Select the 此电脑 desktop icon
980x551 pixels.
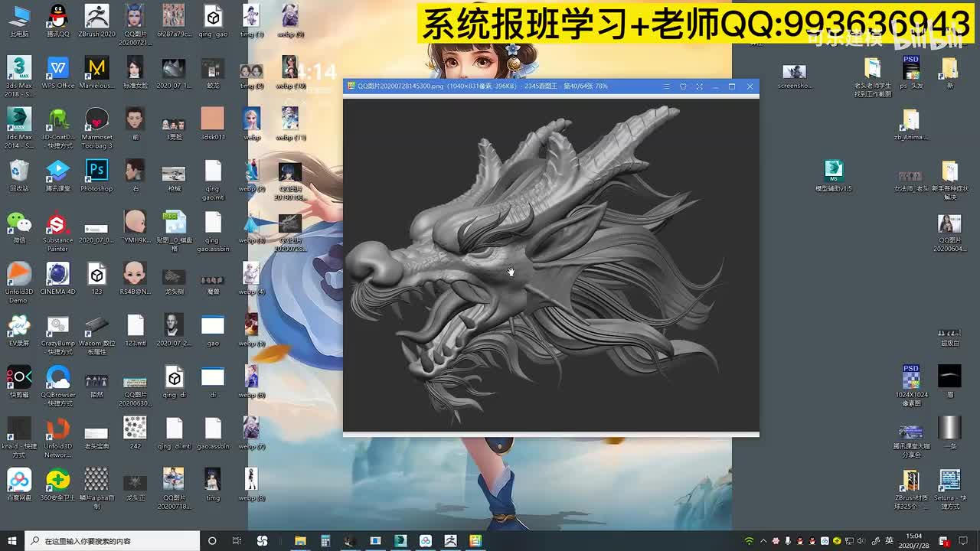point(18,21)
